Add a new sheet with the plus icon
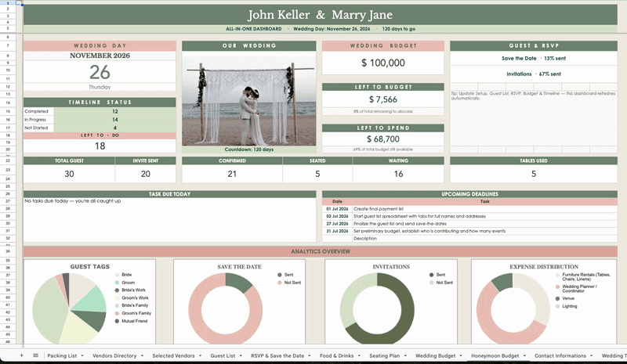 22,355
